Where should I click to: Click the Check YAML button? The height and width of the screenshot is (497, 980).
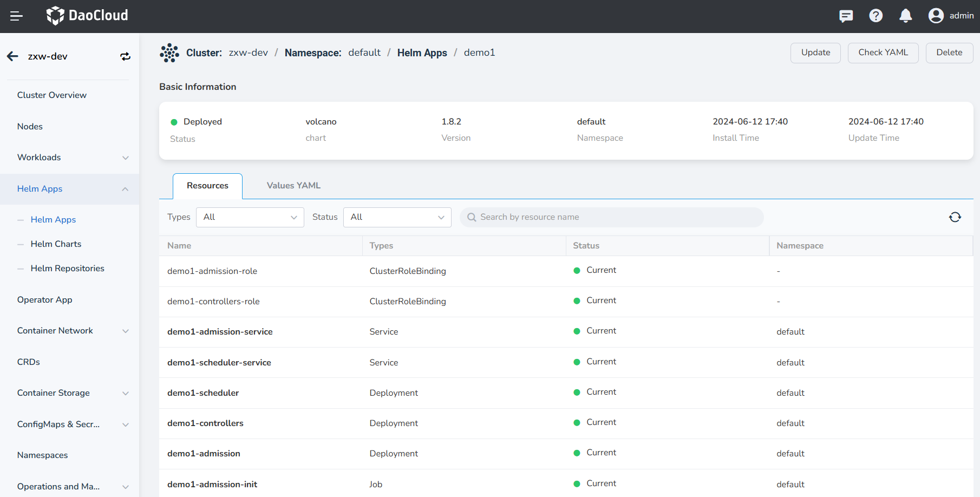point(883,53)
